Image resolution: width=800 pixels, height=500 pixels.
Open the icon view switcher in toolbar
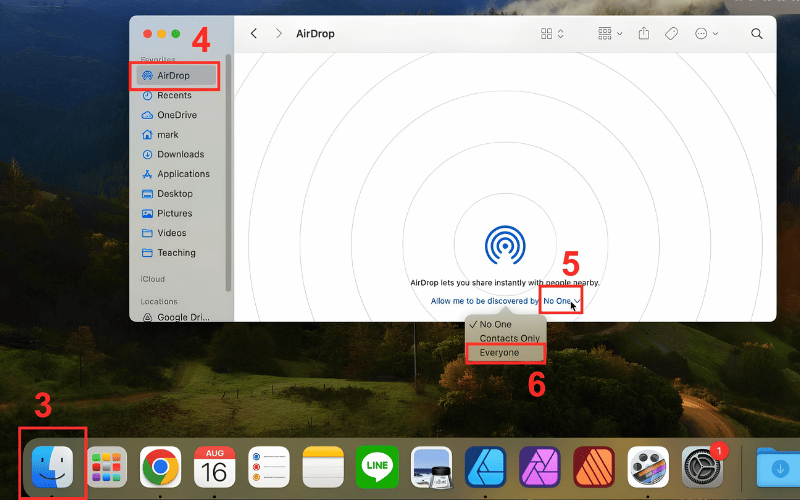(x=552, y=34)
